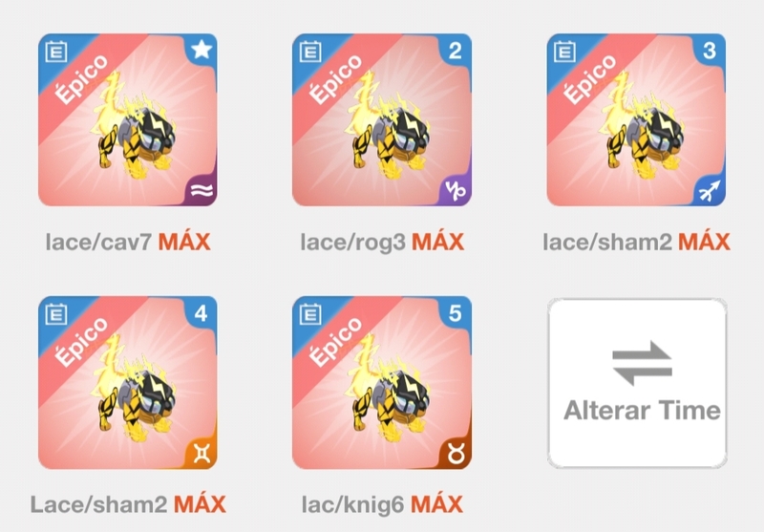Click the Gemini zodiac icon on card 4
This screenshot has height=532, width=764.
[202, 454]
